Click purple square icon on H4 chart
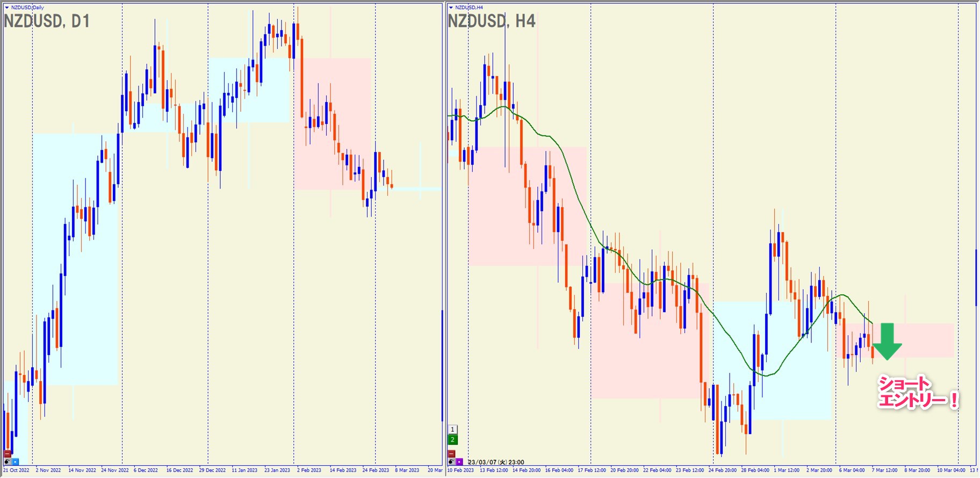The width and height of the screenshot is (980, 478). click(x=459, y=461)
